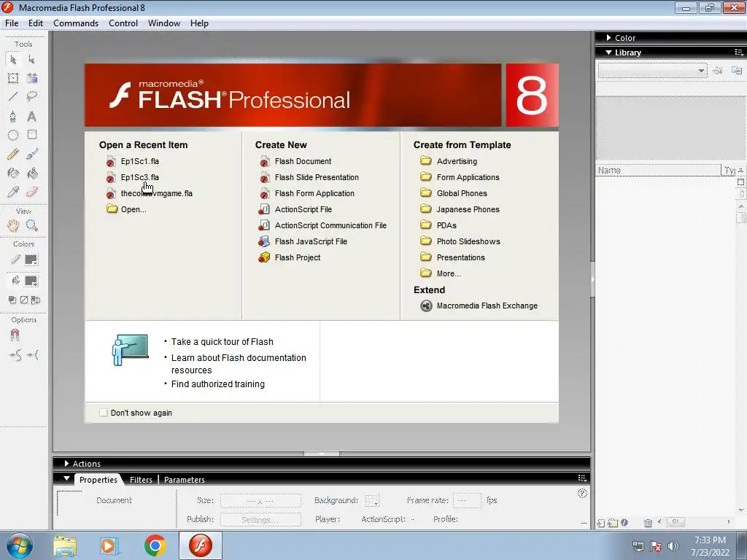The height and width of the screenshot is (560, 747).
Task: Select the Rectangle tool
Action: click(32, 135)
